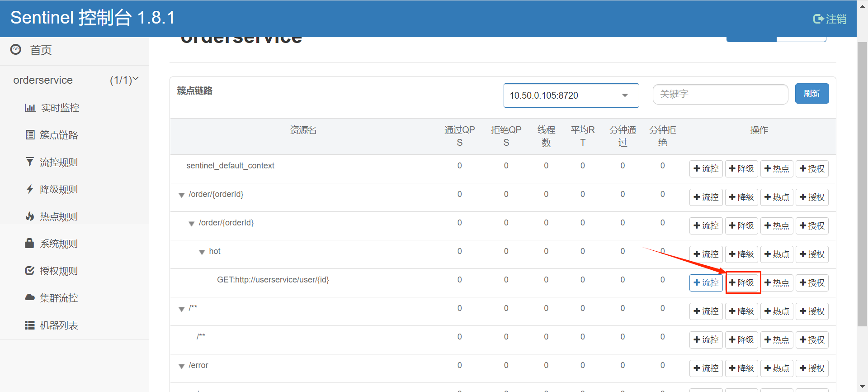Add 降级 rule for the hot resource
The width and height of the screenshot is (868, 392).
pyautogui.click(x=741, y=254)
